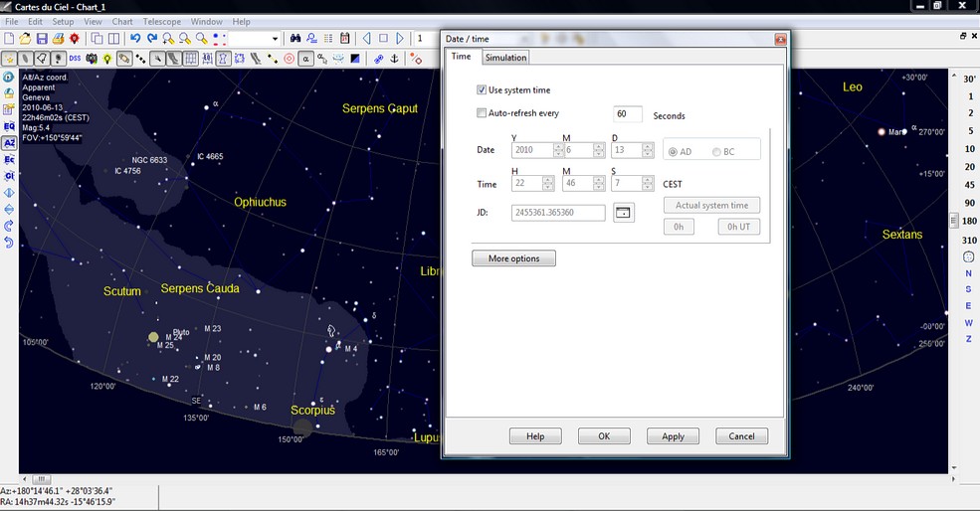Click the Print chart icon in toolbar

coord(58,39)
